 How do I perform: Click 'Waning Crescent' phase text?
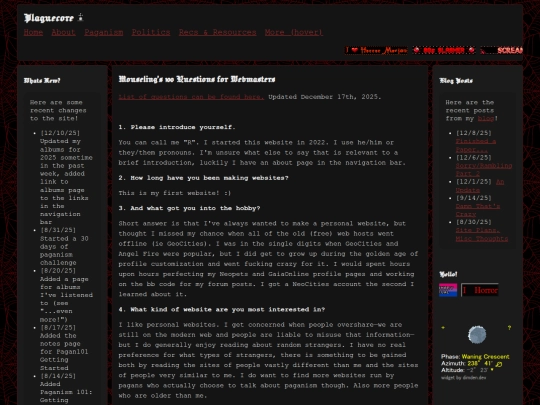[x=486, y=356]
